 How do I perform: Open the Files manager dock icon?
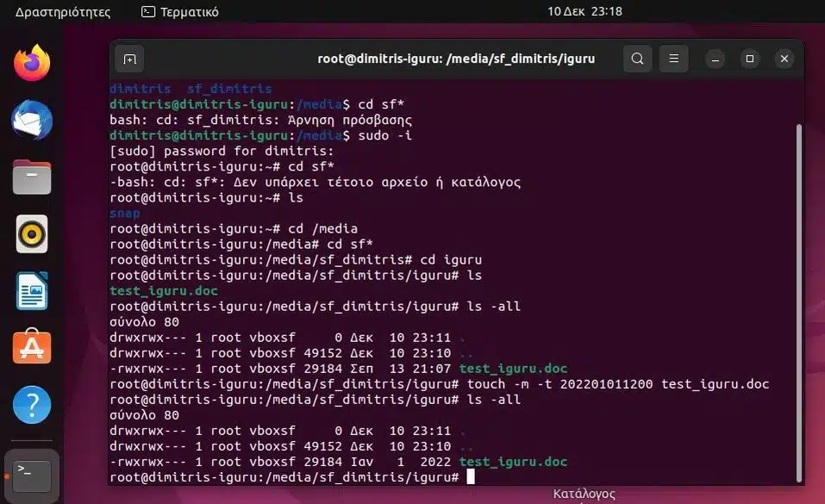pyautogui.click(x=32, y=177)
